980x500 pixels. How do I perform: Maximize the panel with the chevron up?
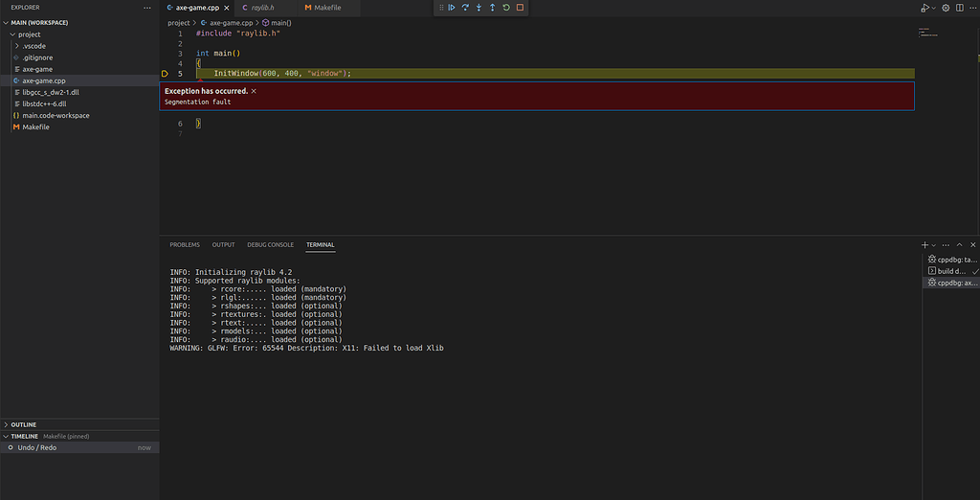tap(959, 244)
